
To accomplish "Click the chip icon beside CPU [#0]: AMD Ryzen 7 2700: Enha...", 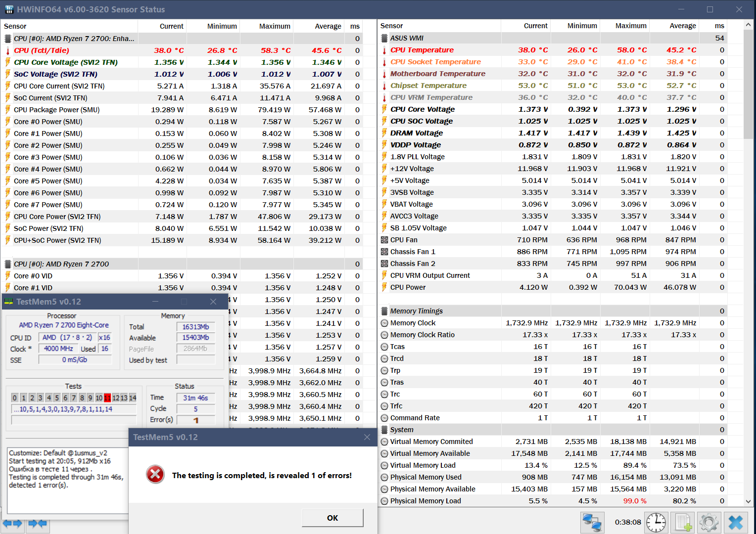I will point(8,39).
